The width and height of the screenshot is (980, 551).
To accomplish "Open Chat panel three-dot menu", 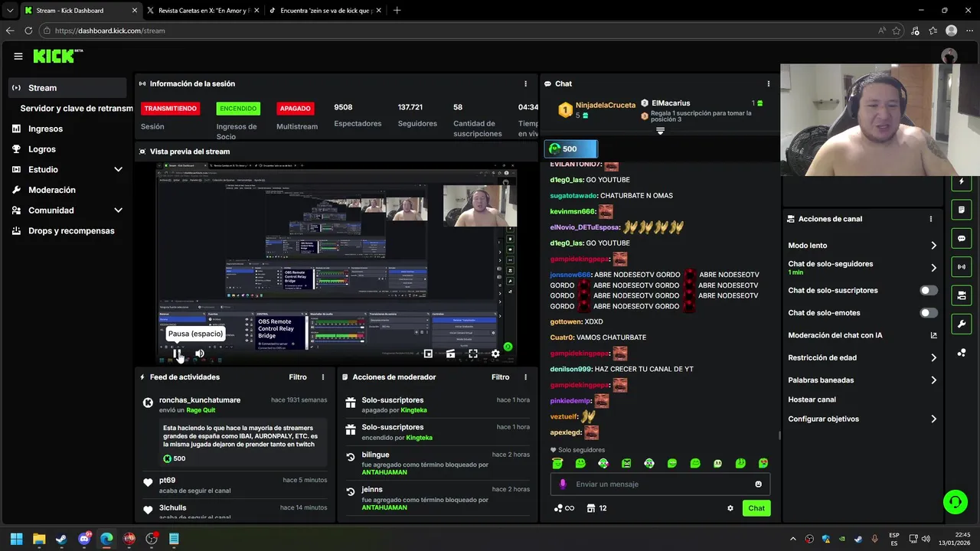I will [x=769, y=83].
